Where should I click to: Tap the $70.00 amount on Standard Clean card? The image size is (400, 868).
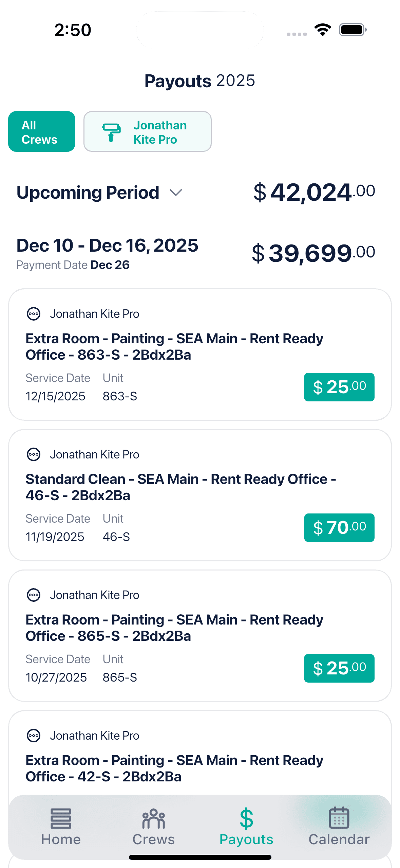pos(339,528)
